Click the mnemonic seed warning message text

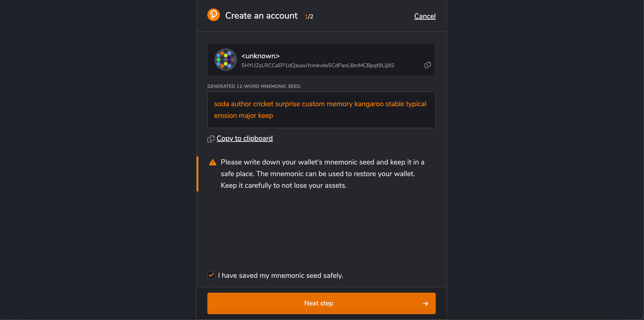[x=322, y=174]
